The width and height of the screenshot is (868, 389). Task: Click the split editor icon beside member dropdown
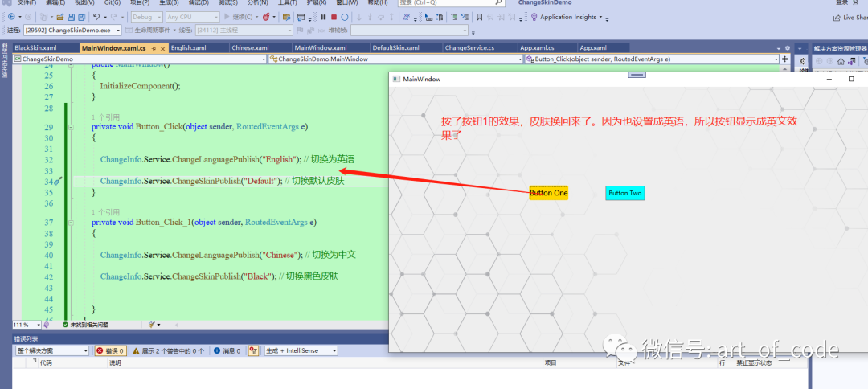[x=784, y=59]
